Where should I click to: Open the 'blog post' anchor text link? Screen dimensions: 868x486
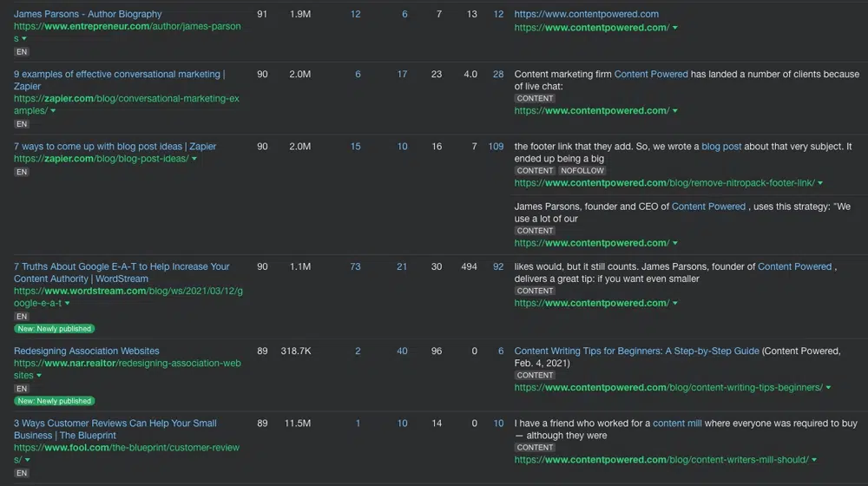coord(720,146)
